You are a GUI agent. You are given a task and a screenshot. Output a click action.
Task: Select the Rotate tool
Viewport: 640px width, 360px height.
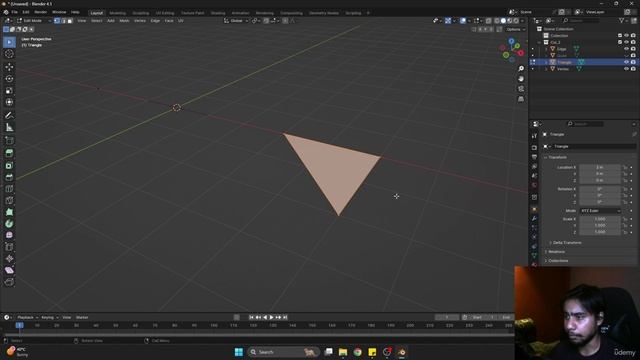pyautogui.click(x=9, y=78)
